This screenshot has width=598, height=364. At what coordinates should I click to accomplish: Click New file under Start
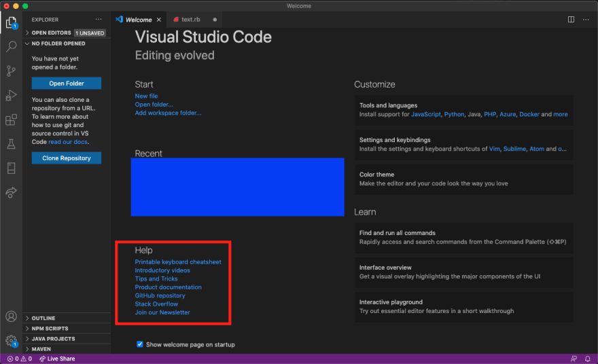[146, 96]
